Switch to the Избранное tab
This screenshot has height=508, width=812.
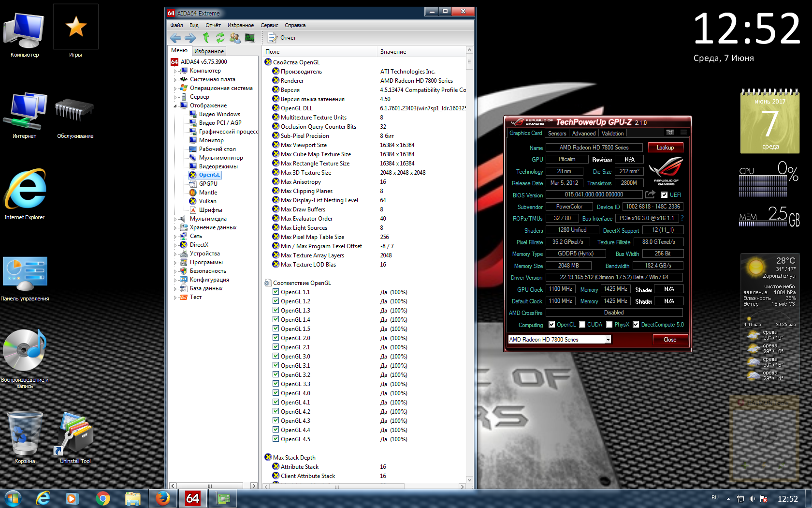click(x=209, y=51)
